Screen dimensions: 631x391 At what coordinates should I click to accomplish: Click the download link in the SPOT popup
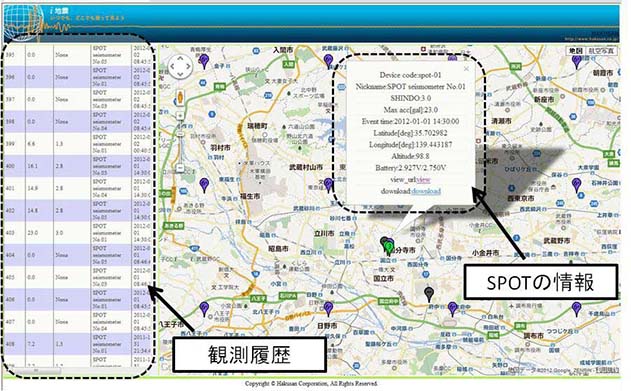click(x=426, y=191)
